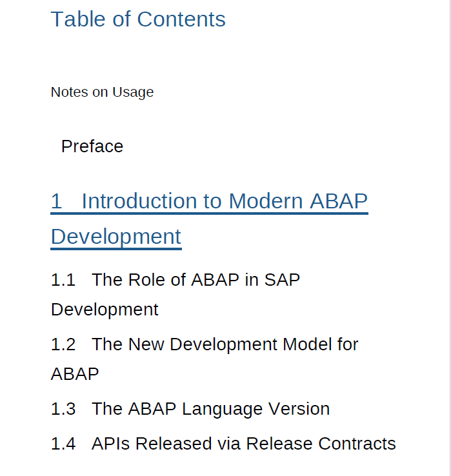Click the section number 1.1

pos(63,280)
